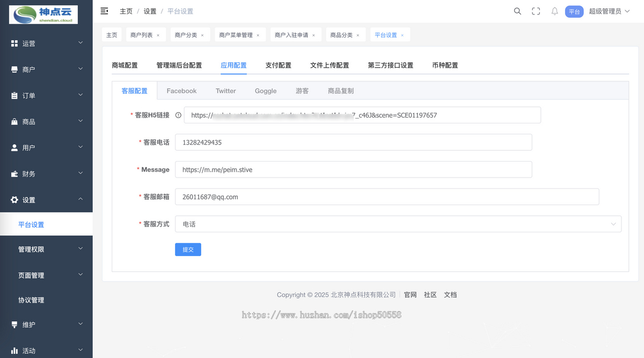Expand the 财务 sidebar menu
Image resolution: width=644 pixels, height=358 pixels.
(80, 173)
